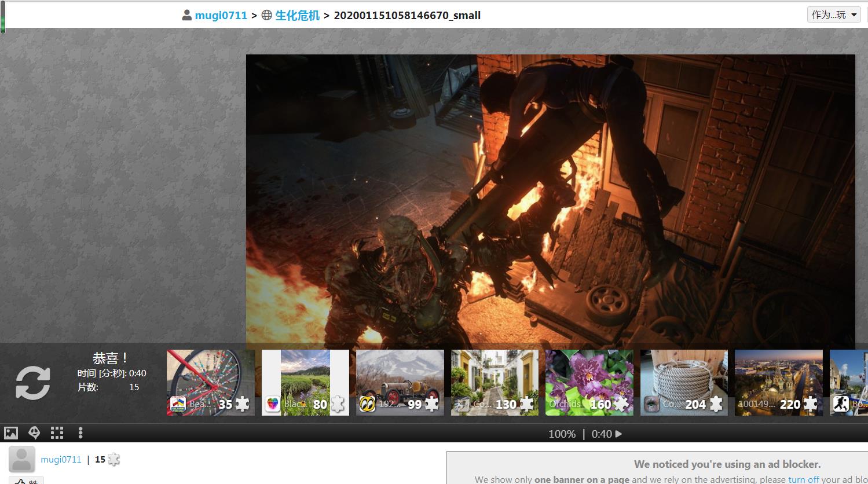Show the puzzle image preview icon
This screenshot has height=484, width=868.
[x=11, y=432]
